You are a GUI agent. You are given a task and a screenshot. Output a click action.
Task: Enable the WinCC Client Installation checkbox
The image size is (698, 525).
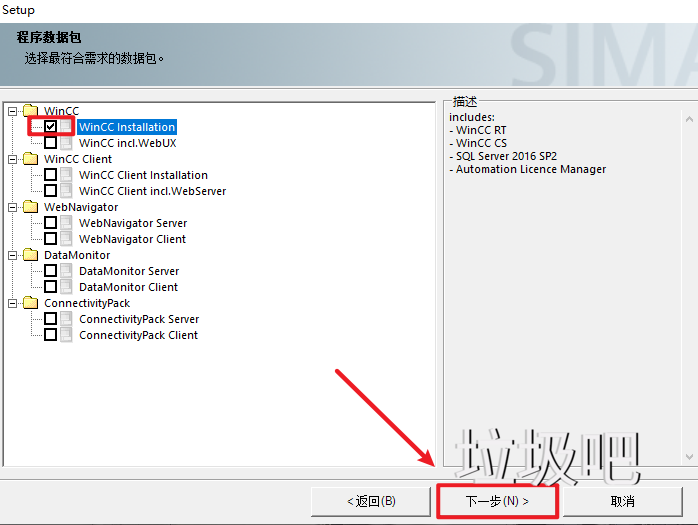point(50,175)
